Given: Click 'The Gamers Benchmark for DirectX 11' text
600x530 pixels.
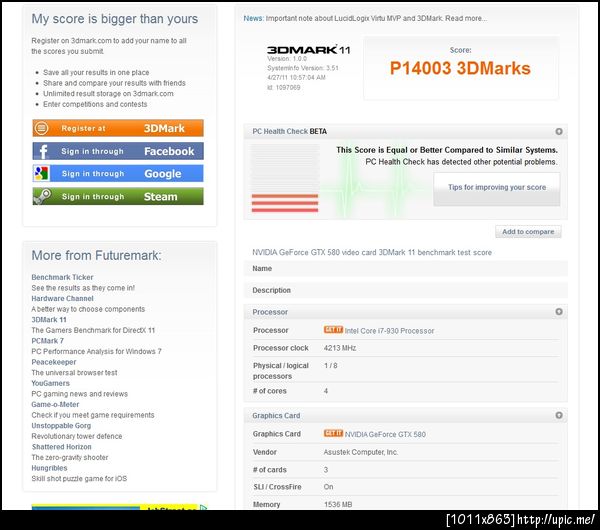Looking at the screenshot, I should click(93, 330).
